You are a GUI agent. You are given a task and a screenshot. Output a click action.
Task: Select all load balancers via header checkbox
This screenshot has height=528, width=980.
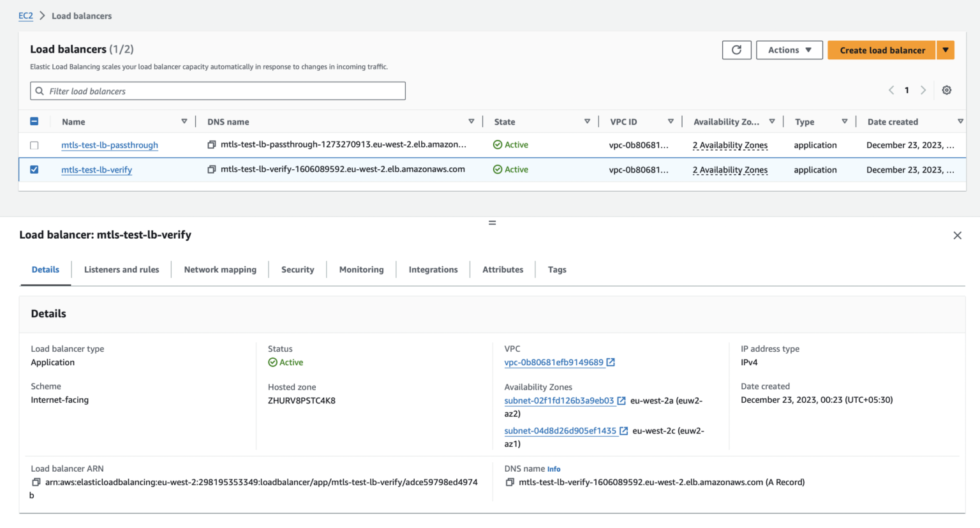(x=34, y=121)
